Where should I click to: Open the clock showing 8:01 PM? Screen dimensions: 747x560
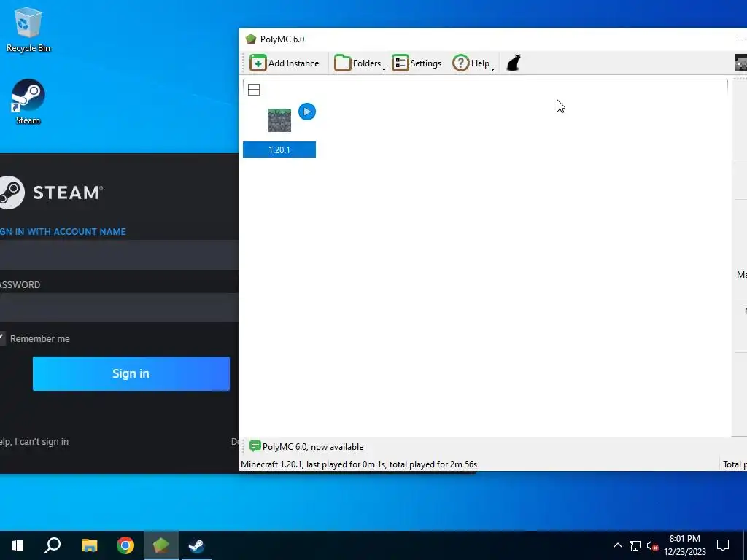pyautogui.click(x=685, y=545)
